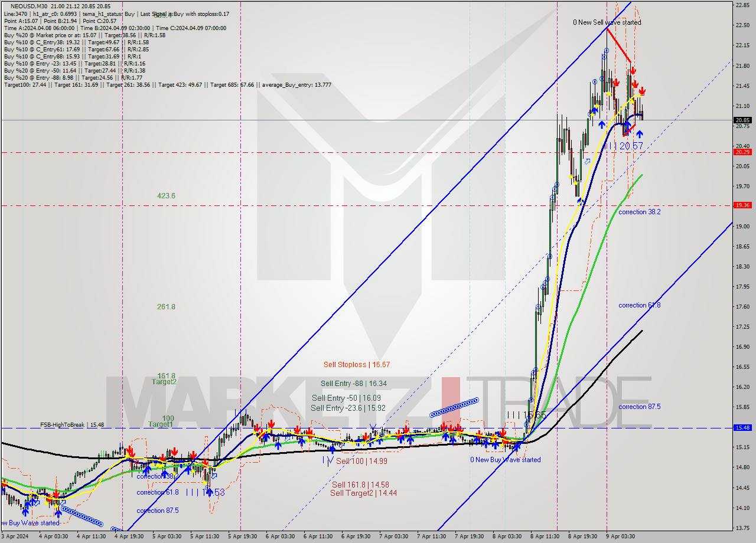
Task: Click the 'Sell Target2 | 14.44' label
Action: click(363, 493)
